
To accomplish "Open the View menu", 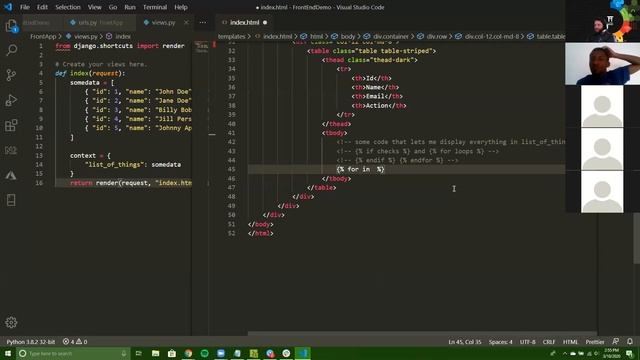I will (95, 7).
